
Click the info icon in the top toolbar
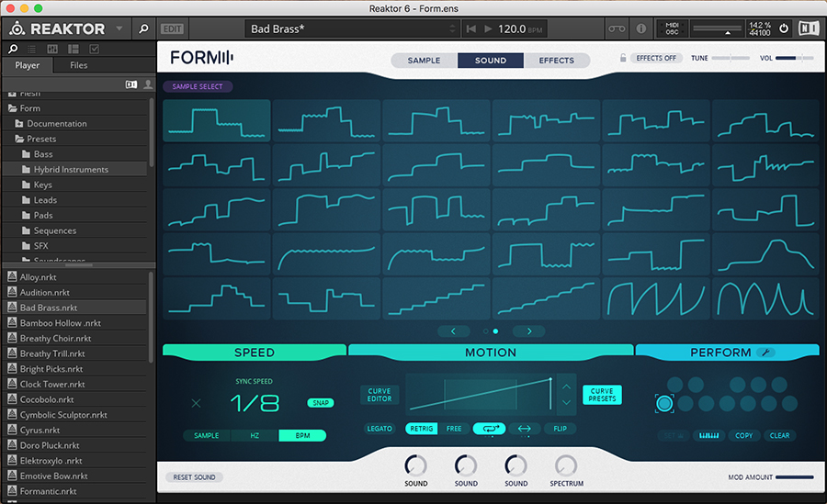[x=640, y=28]
